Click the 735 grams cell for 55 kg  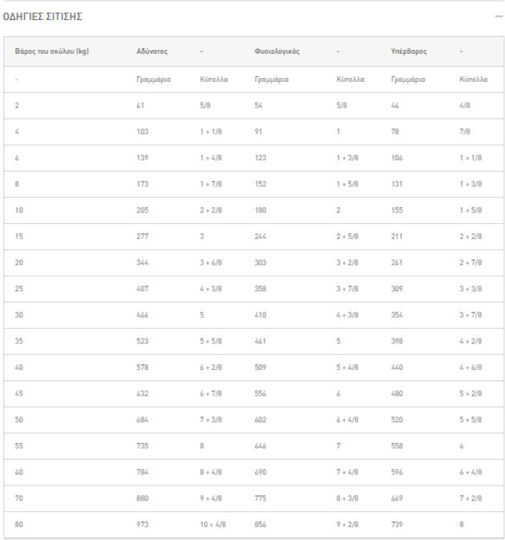click(x=142, y=446)
